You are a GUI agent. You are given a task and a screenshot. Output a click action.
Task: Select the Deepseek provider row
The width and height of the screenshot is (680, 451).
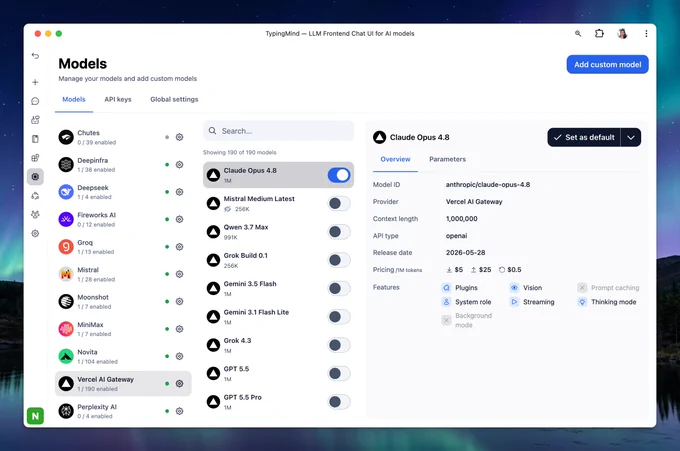click(123, 192)
